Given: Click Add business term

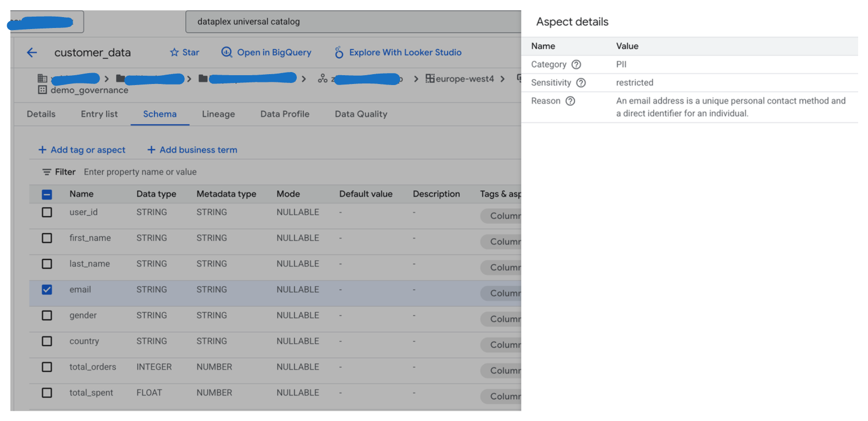Looking at the screenshot, I should coord(192,150).
